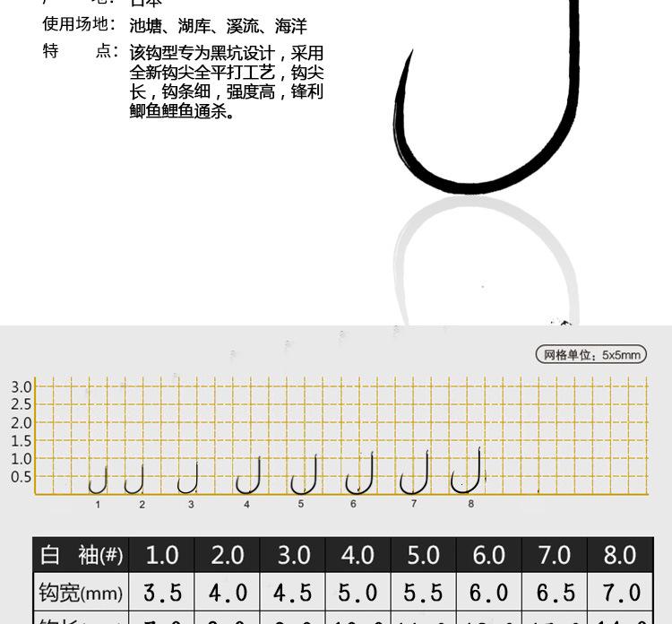Select the 8.0 size column header
This screenshot has width=672, height=624.
pyautogui.click(x=620, y=555)
